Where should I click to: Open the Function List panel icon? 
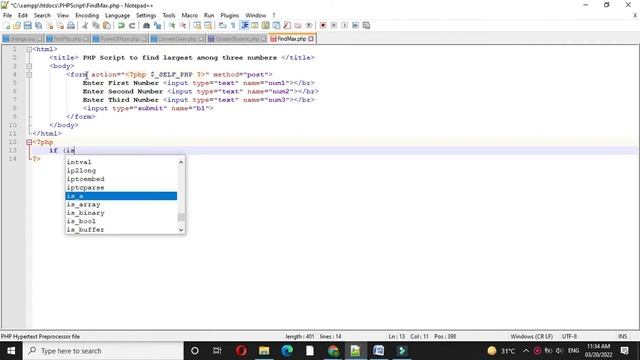pos(287,25)
